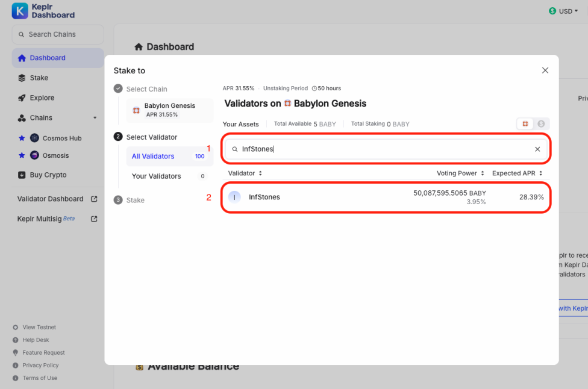Click Validator Dashboard external-link icon
This screenshot has width=588, height=389.
[94, 199]
